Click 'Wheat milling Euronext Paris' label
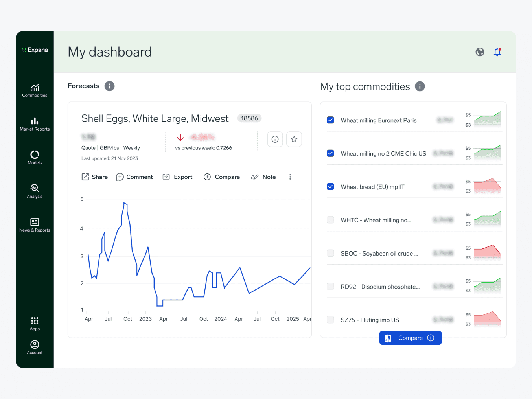This screenshot has width=532, height=399. (x=379, y=120)
